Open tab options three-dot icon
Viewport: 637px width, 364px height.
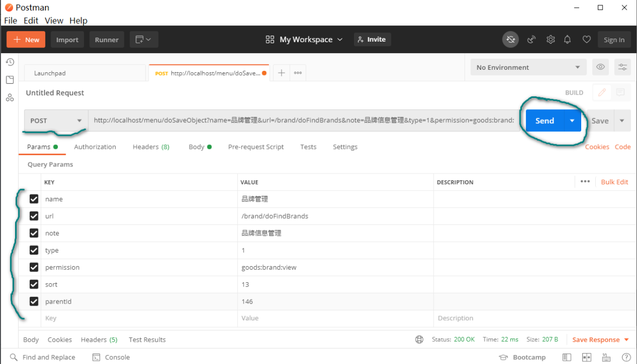pyautogui.click(x=298, y=73)
